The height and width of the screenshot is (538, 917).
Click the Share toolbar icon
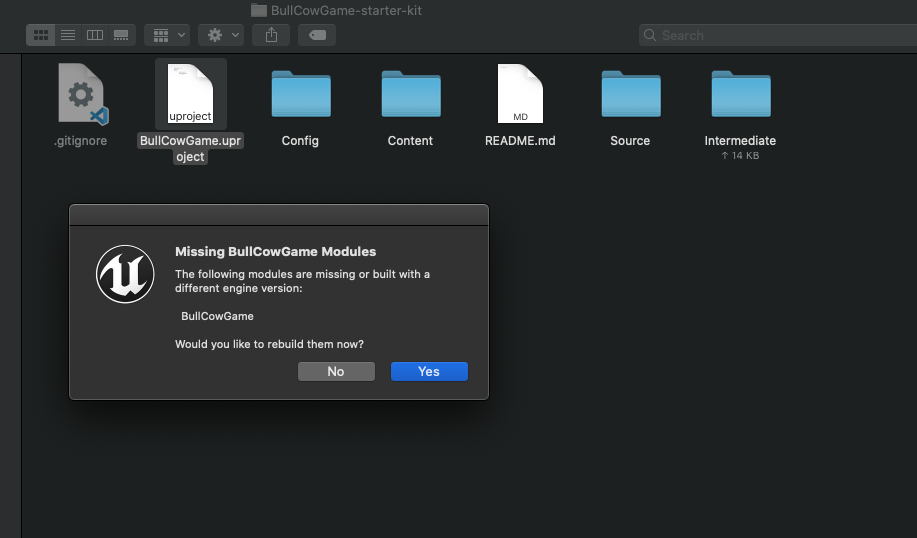click(x=271, y=35)
